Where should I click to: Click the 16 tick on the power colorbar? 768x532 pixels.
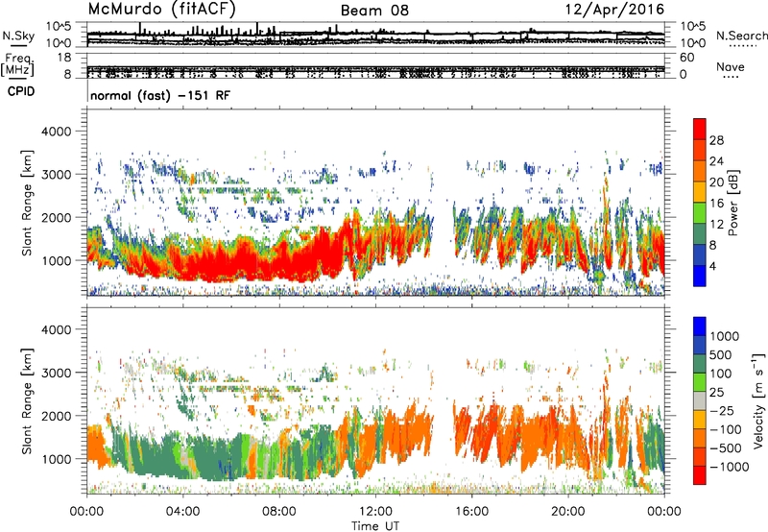tap(716, 204)
